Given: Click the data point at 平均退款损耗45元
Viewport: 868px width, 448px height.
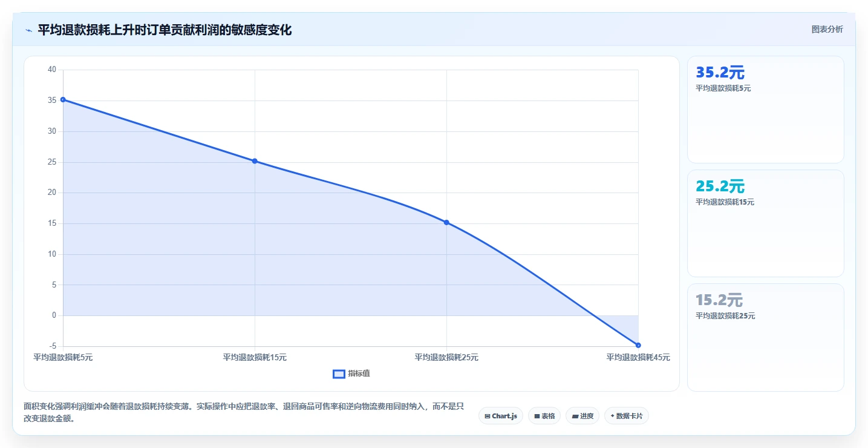Looking at the screenshot, I should point(638,345).
